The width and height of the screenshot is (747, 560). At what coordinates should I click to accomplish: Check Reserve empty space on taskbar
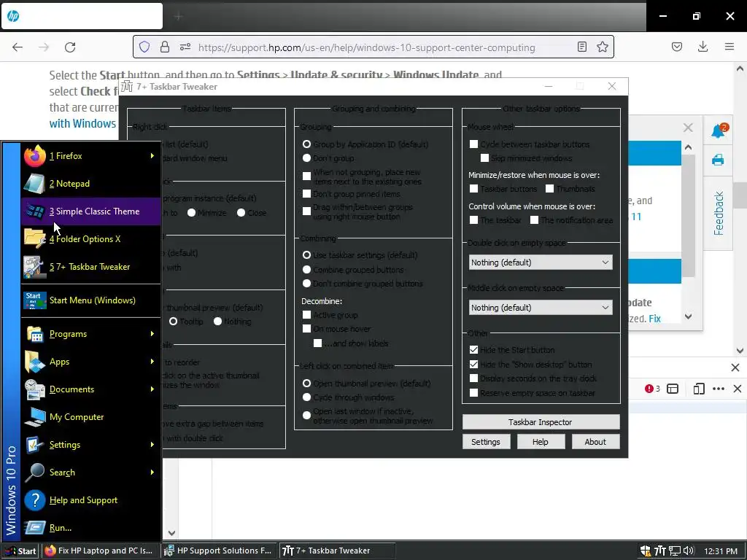click(x=473, y=393)
